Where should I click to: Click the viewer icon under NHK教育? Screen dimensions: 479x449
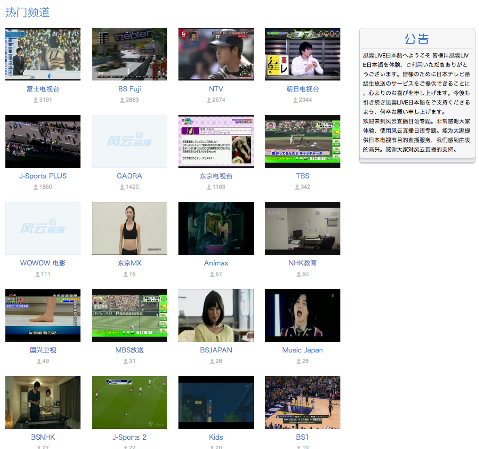(x=299, y=274)
